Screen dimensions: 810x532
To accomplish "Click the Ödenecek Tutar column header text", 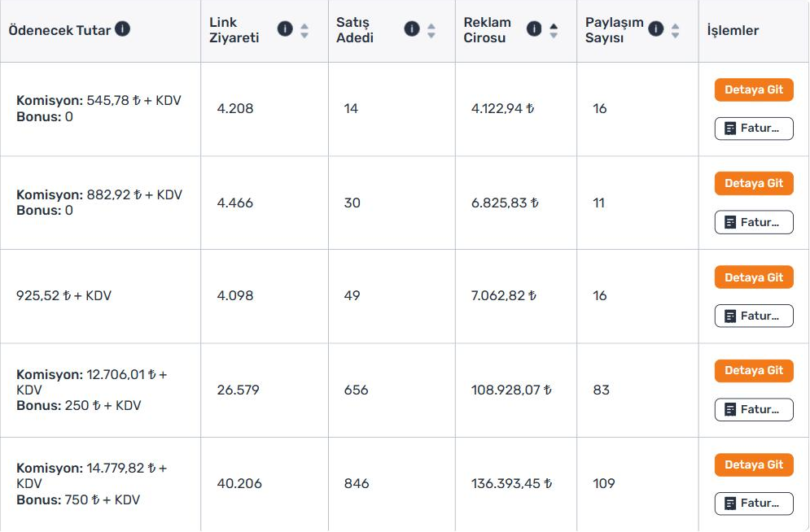I will (x=59, y=30).
